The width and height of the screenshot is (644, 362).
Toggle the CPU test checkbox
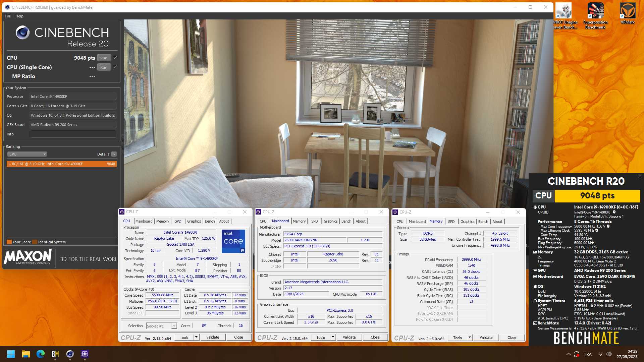[115, 58]
